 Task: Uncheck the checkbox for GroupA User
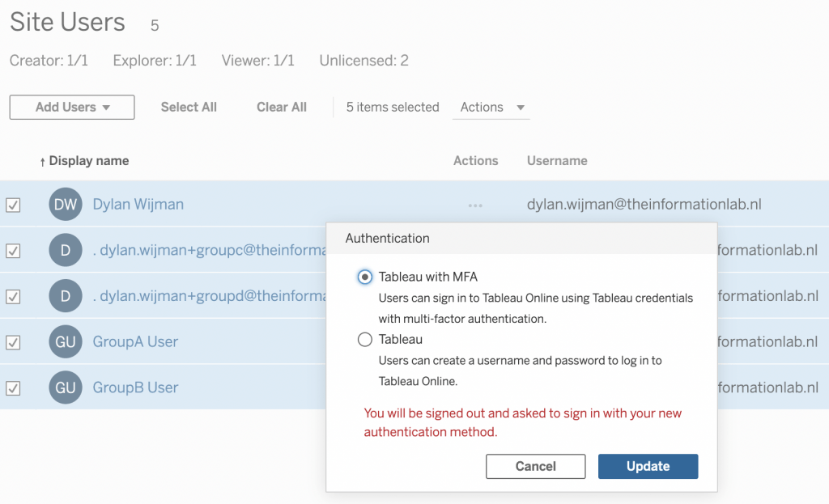tap(13, 342)
